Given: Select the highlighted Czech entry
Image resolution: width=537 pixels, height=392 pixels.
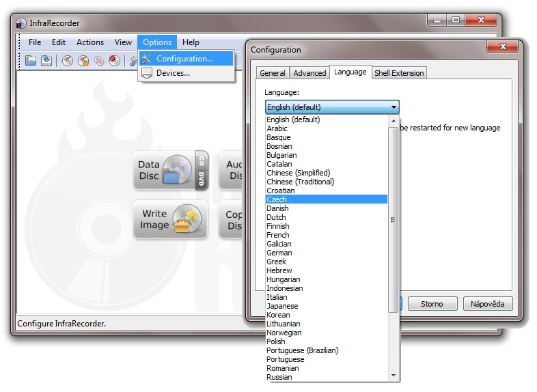Looking at the screenshot, I should click(x=327, y=199).
